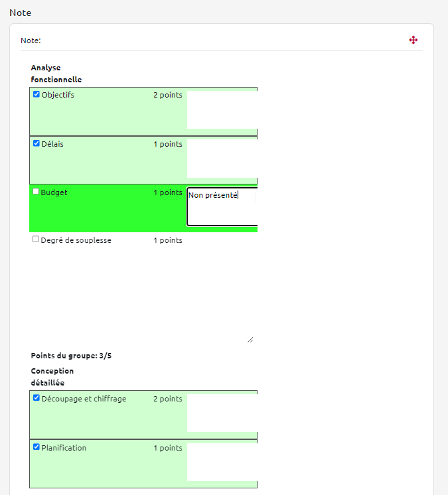Click the "Analyse fonctionnelle" group heading
Image resolution: width=448 pixels, height=495 pixels.
click(x=56, y=74)
